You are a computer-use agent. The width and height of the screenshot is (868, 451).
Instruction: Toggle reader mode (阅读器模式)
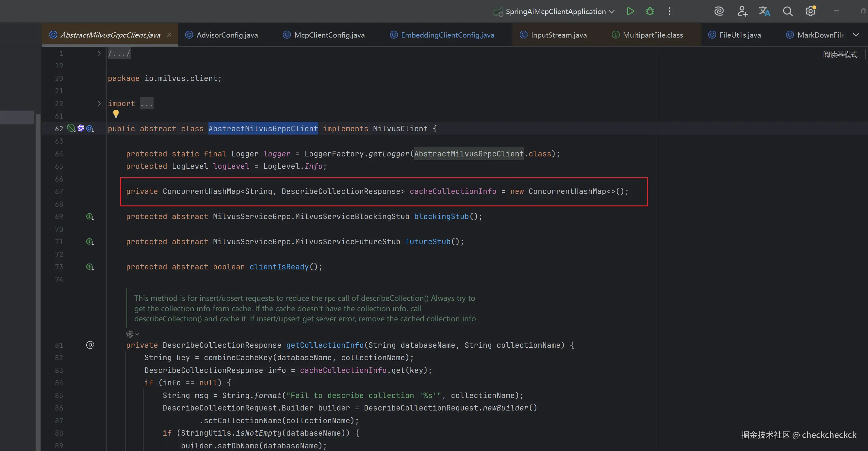point(840,55)
